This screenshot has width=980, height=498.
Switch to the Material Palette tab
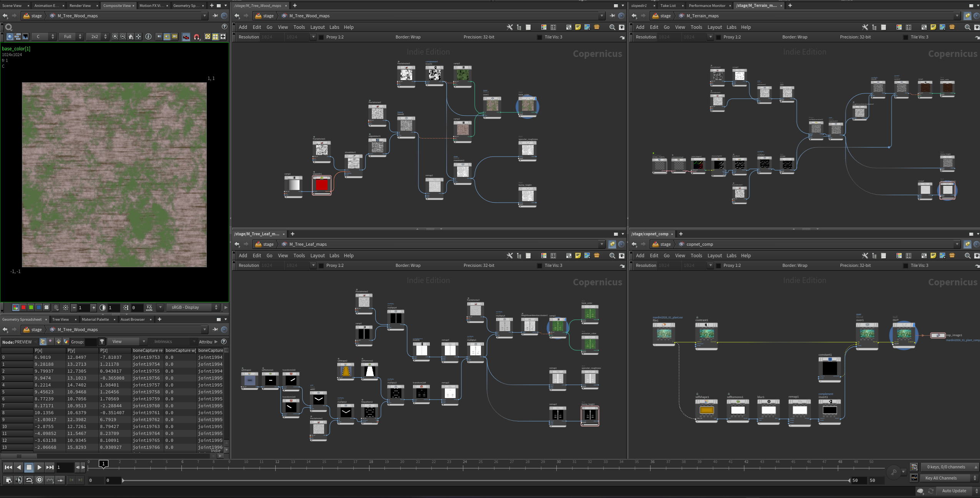pyautogui.click(x=95, y=319)
